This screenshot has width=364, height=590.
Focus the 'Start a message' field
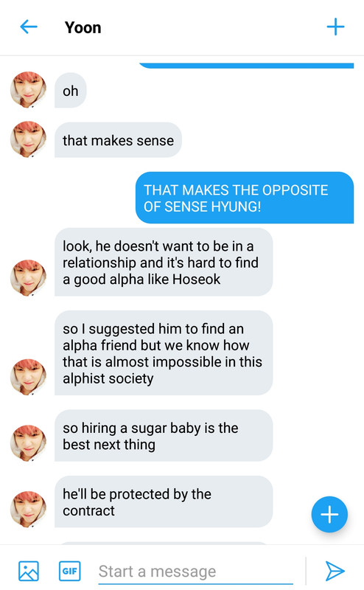(195, 572)
